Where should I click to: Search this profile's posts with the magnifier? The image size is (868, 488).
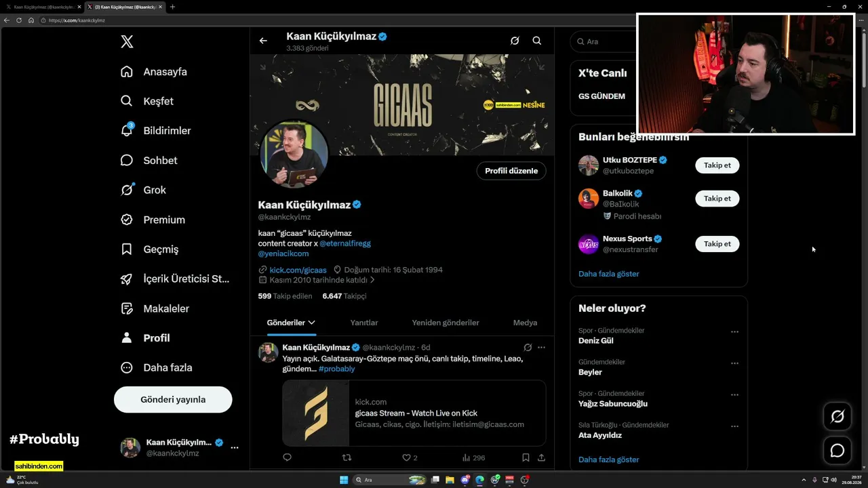(537, 41)
